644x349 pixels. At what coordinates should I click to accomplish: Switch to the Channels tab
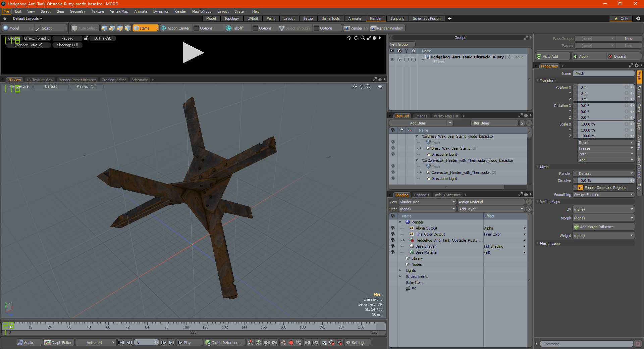pyautogui.click(x=422, y=195)
